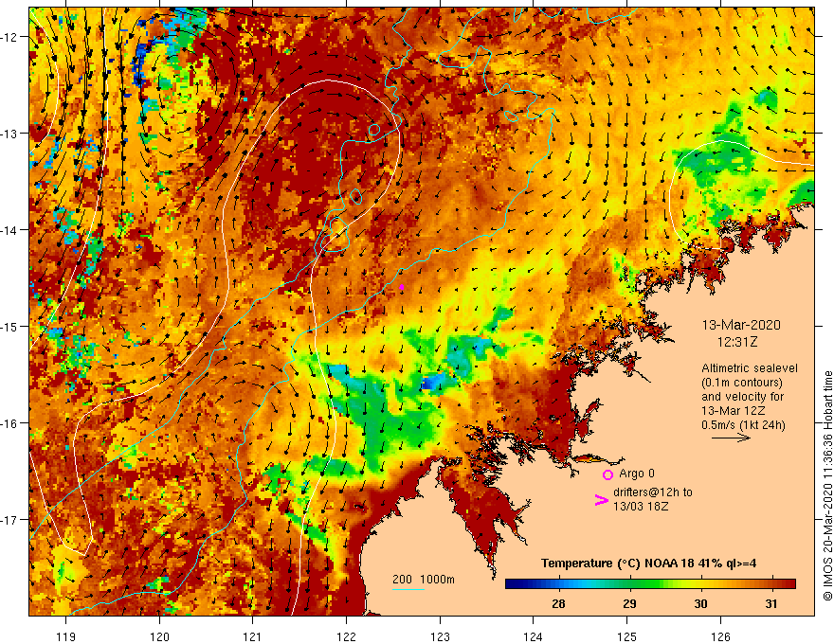Click the longitude axis label "120"

click(159, 636)
